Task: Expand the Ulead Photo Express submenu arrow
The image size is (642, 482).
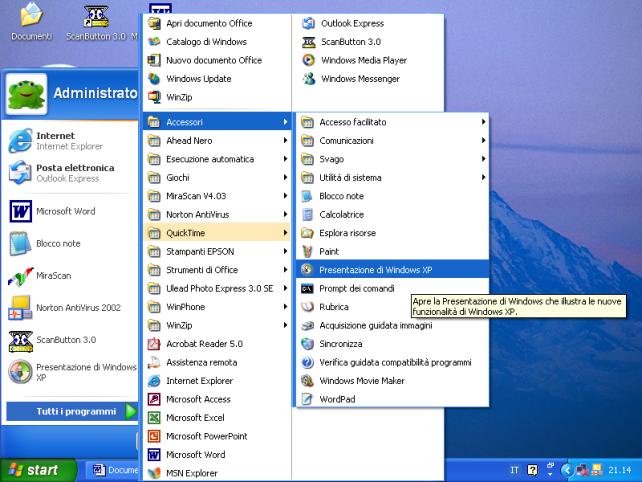Action: pyautogui.click(x=285, y=288)
